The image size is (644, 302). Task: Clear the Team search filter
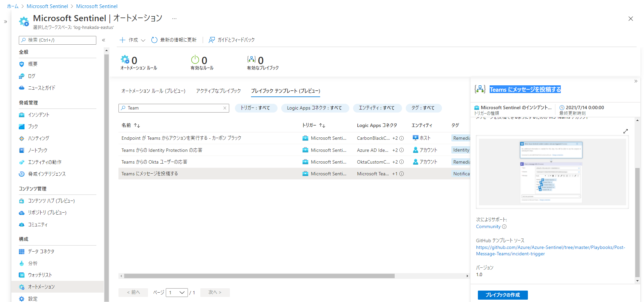pyautogui.click(x=225, y=108)
